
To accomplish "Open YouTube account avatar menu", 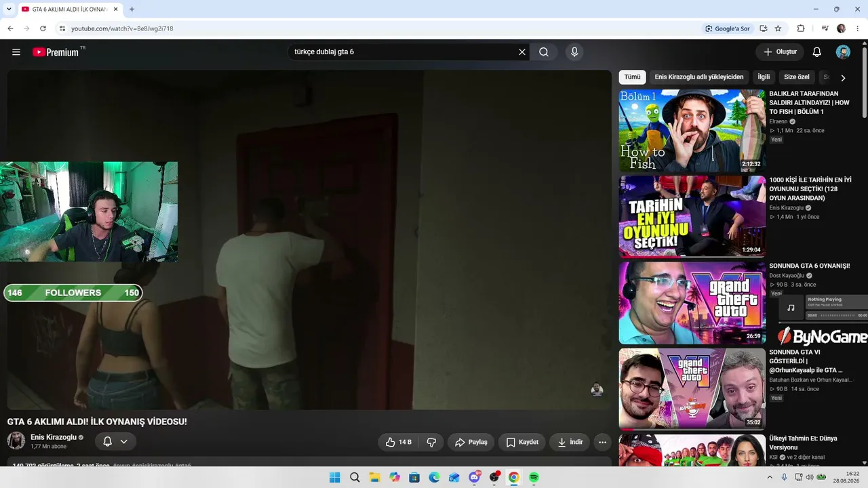I will coord(843,52).
